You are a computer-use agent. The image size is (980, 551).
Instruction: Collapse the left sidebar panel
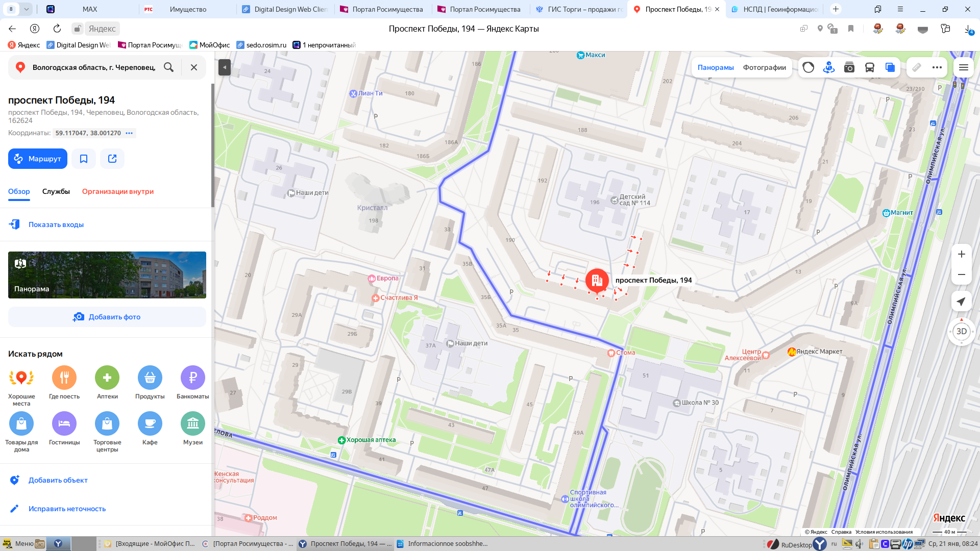pos(224,67)
